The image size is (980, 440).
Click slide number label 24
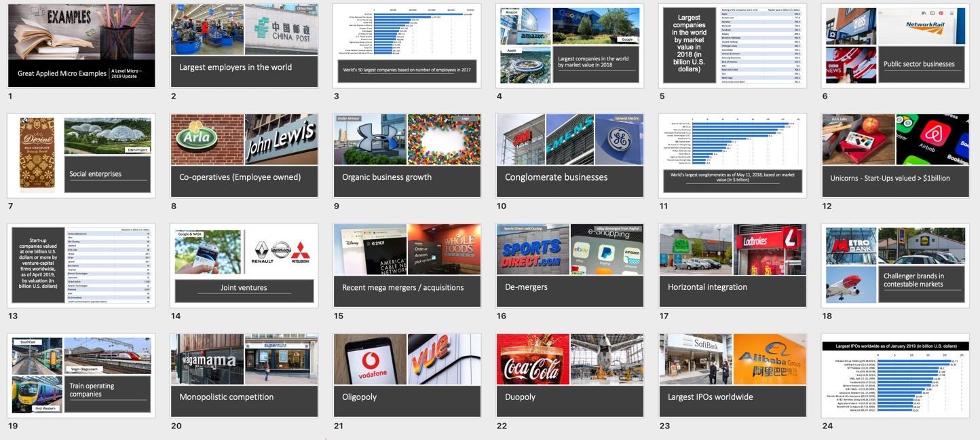coord(827,426)
